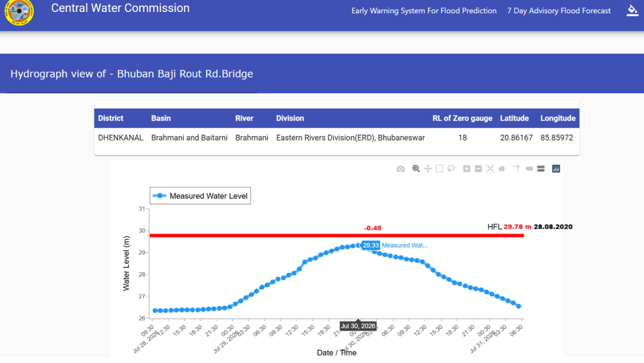Click the Longitude column header
The height and width of the screenshot is (363, 644).
pos(558,118)
